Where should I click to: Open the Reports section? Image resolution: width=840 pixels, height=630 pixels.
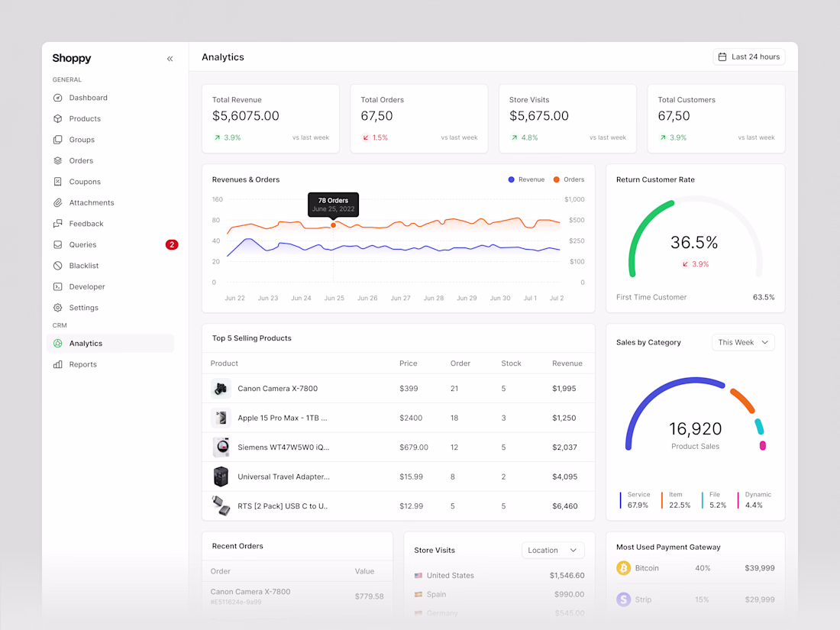(x=111, y=364)
